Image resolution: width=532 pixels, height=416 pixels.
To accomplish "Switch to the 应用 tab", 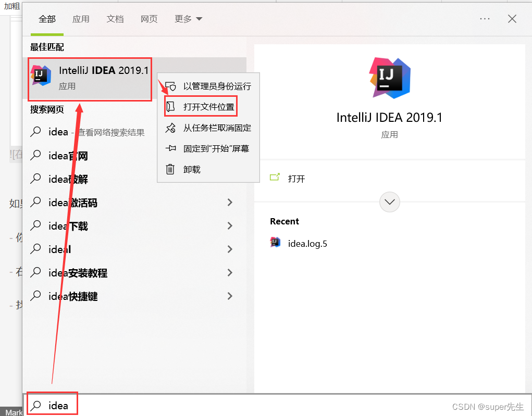I will [x=81, y=19].
